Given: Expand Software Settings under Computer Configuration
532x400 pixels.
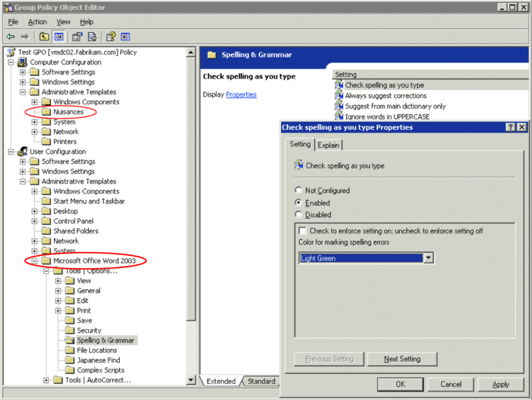Looking at the screenshot, I should point(23,72).
